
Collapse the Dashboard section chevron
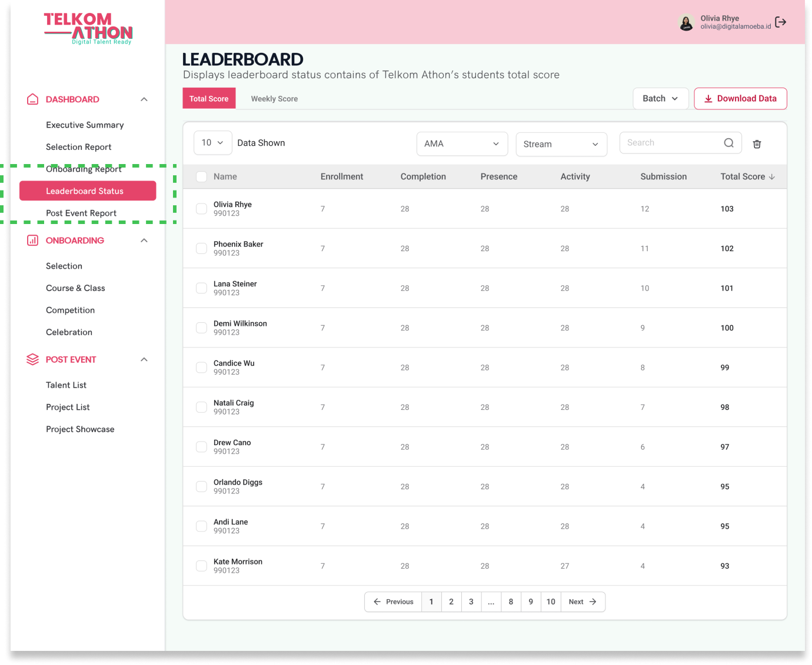click(144, 99)
